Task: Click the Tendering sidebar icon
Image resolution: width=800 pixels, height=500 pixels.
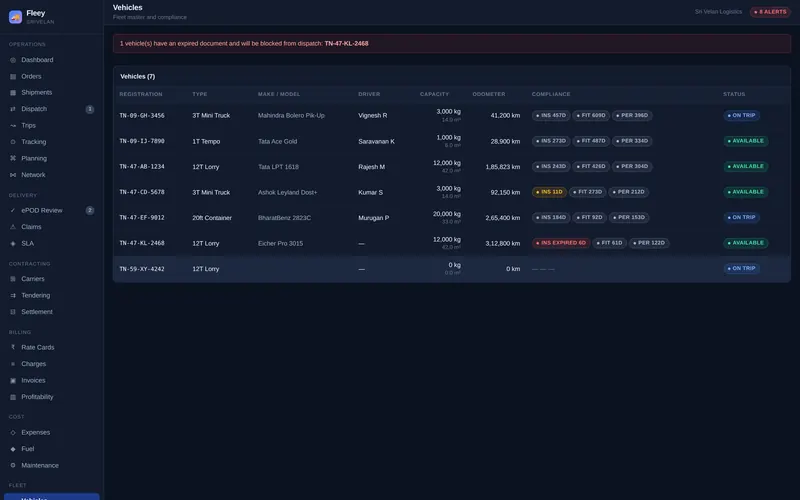Action: [x=13, y=295]
